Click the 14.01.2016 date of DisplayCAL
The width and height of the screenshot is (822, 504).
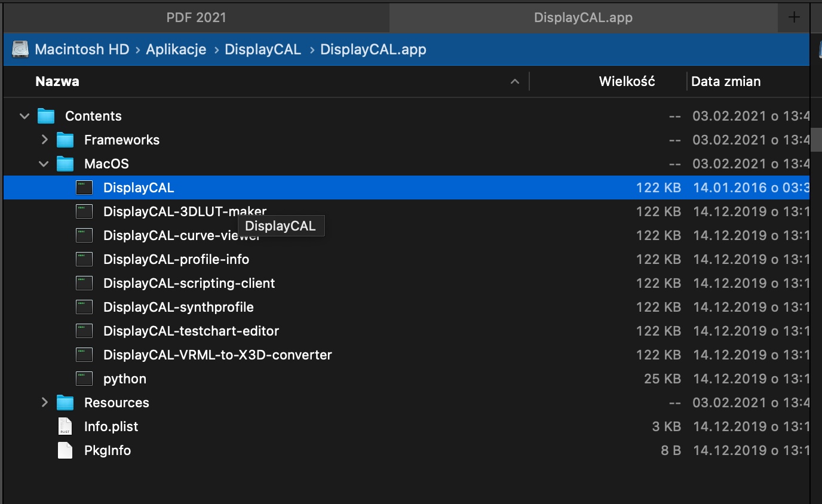751,188
